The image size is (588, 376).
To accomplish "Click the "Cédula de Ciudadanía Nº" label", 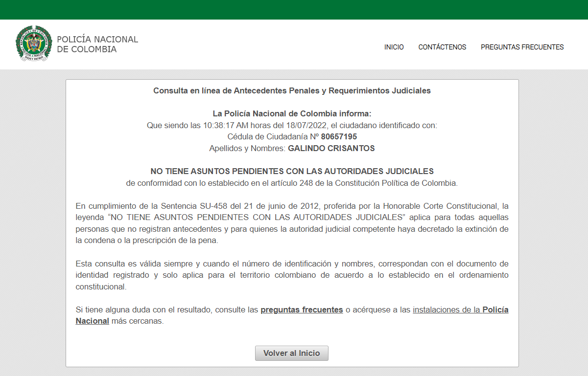I will pyautogui.click(x=273, y=137).
